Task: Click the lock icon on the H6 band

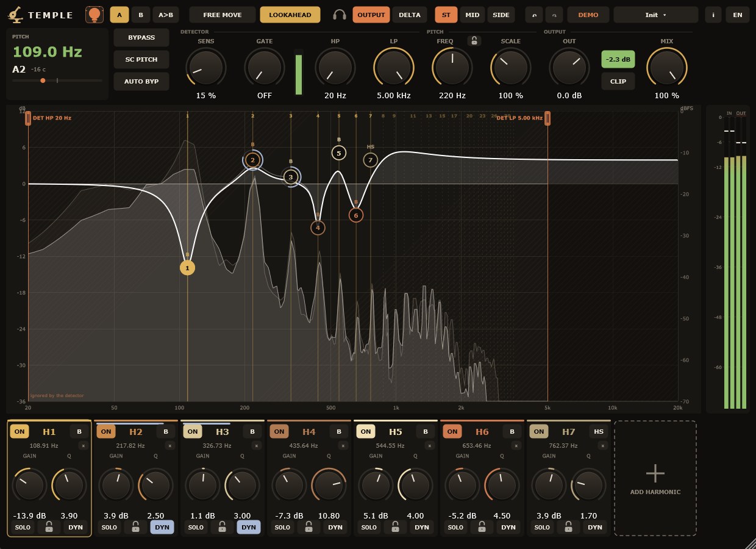Action: [x=482, y=527]
